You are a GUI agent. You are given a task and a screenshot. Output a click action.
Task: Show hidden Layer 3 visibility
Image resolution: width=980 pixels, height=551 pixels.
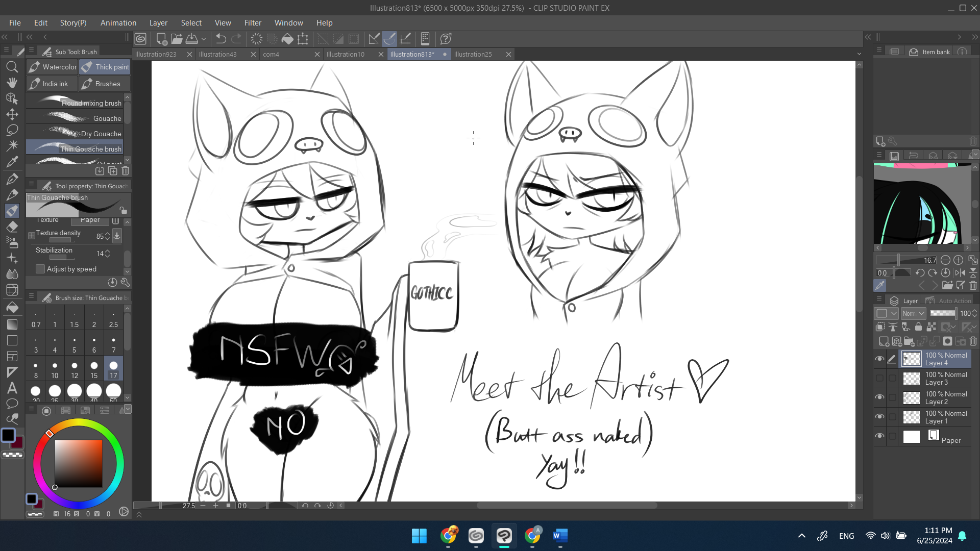879,378
